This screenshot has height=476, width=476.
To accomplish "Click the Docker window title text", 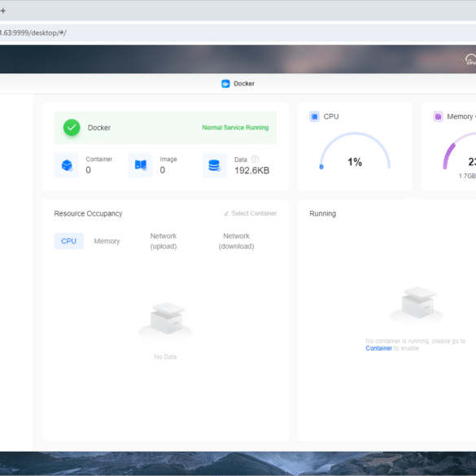I will pyautogui.click(x=244, y=84).
